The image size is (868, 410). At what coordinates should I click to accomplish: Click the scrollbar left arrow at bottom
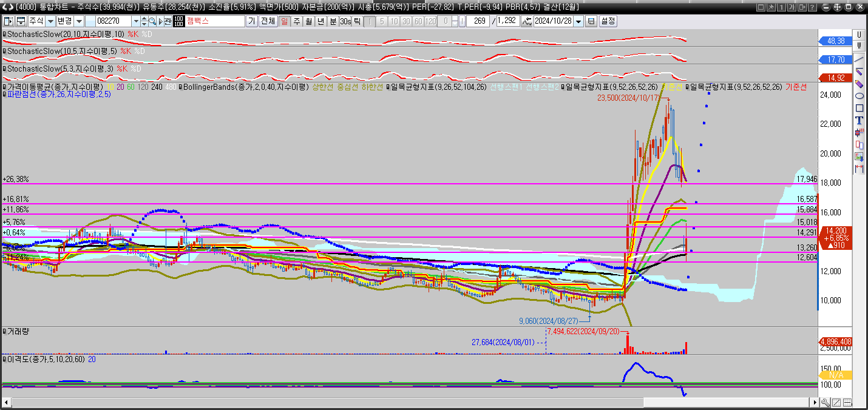tap(7, 403)
